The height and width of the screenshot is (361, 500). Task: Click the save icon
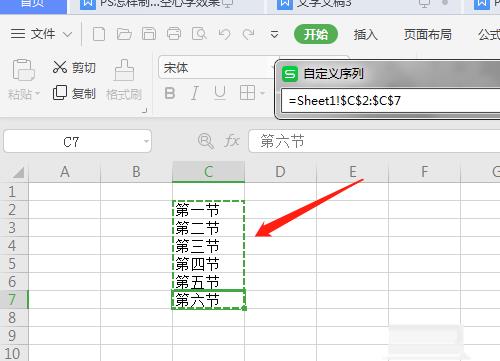click(x=149, y=34)
